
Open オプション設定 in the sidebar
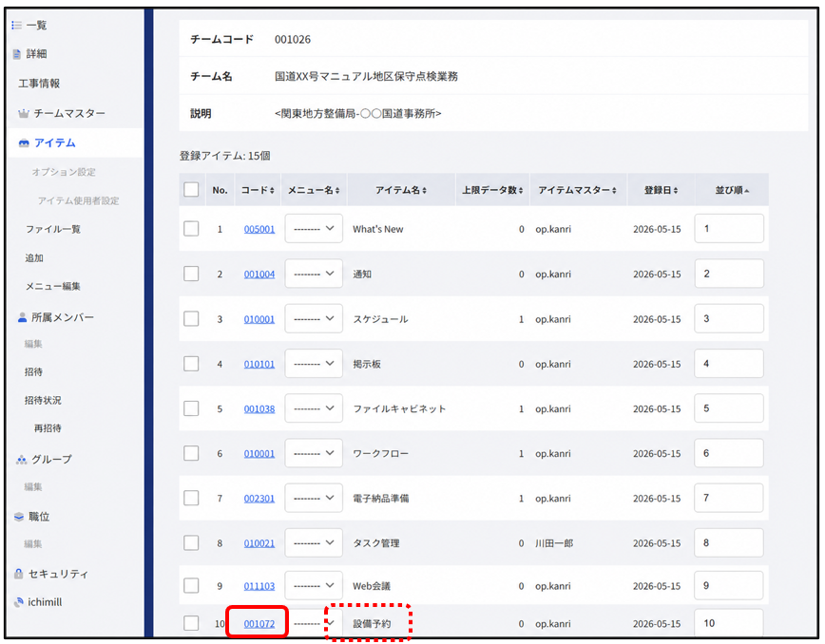(64, 172)
